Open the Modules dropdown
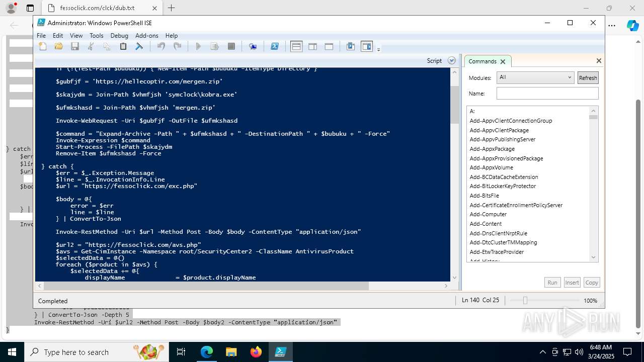The width and height of the screenshot is (644, 362). tap(535, 77)
